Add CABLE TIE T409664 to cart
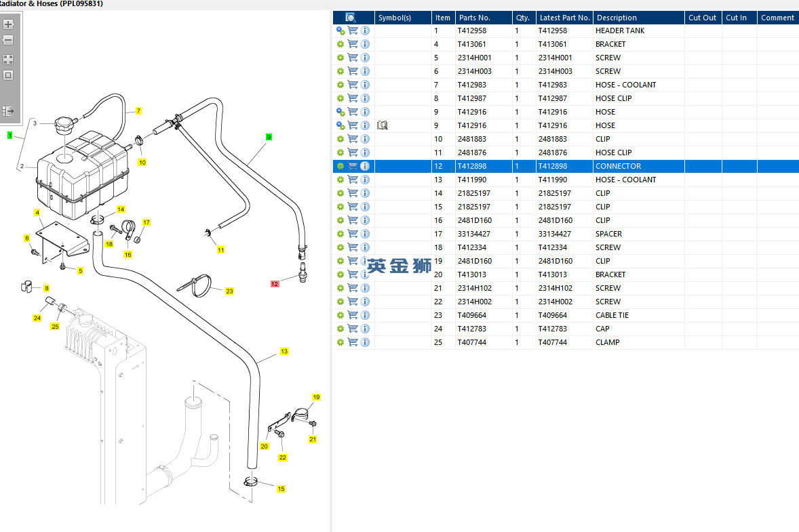The width and height of the screenshot is (799, 532). pos(353,315)
